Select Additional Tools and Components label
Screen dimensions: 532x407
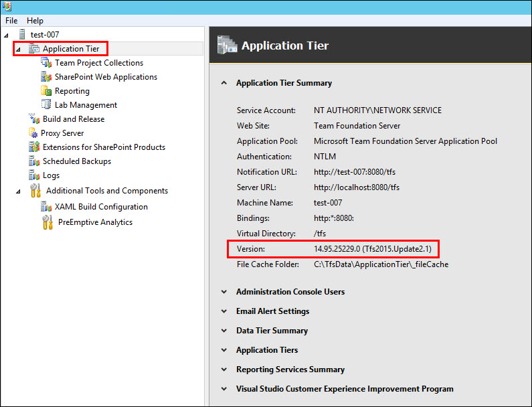coord(107,190)
